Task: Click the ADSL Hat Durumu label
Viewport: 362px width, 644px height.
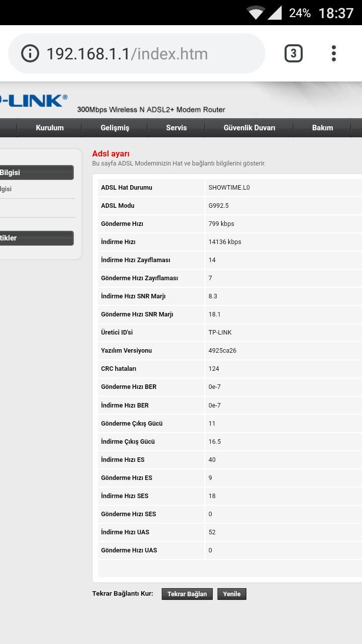Action: coord(127,188)
